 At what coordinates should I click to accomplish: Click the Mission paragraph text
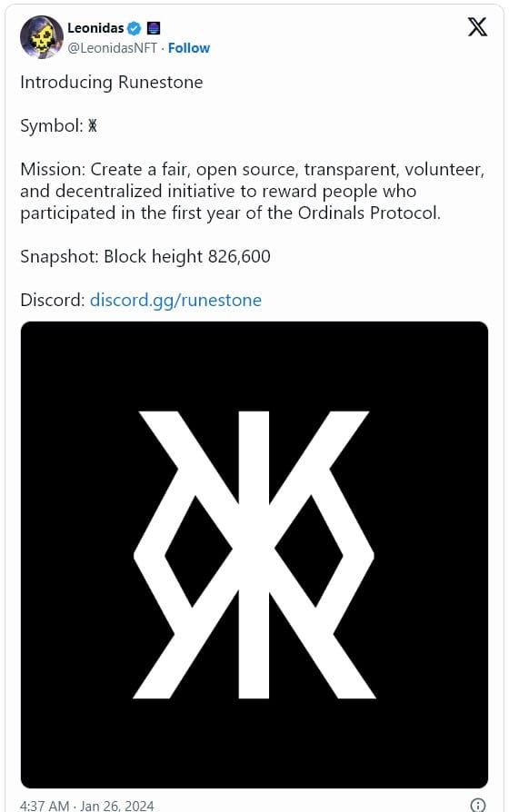[x=253, y=191]
